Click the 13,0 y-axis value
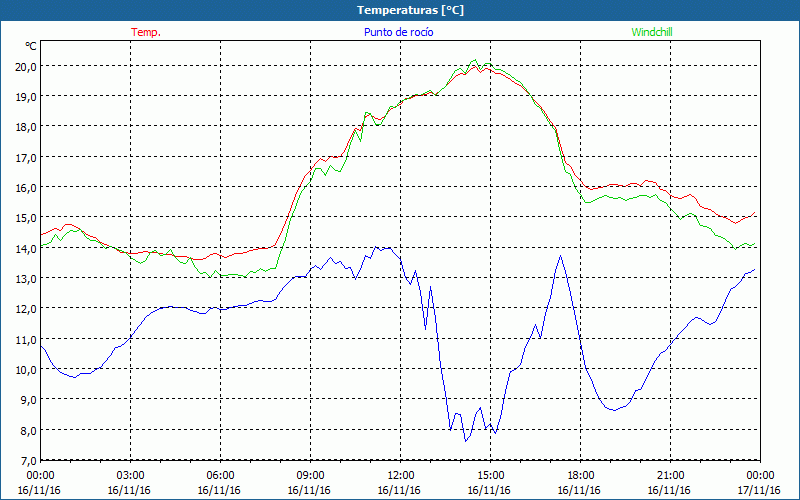The image size is (800, 500). [x=27, y=279]
